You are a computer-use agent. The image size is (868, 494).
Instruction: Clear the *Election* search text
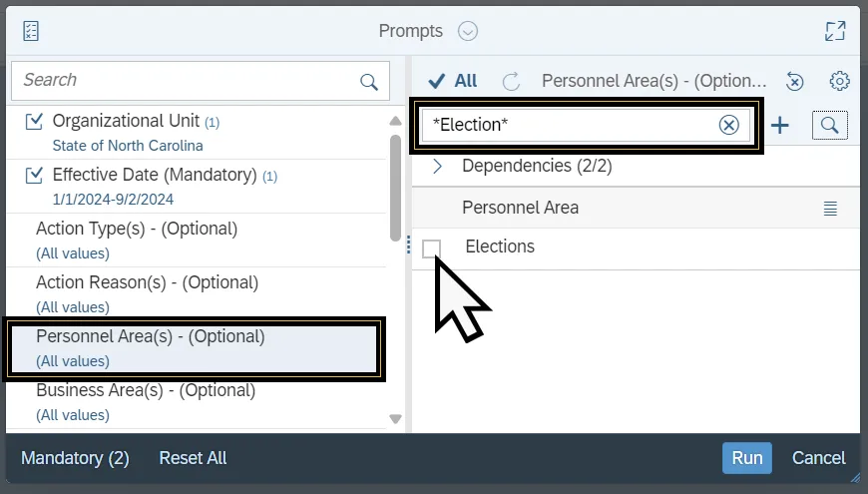point(729,125)
